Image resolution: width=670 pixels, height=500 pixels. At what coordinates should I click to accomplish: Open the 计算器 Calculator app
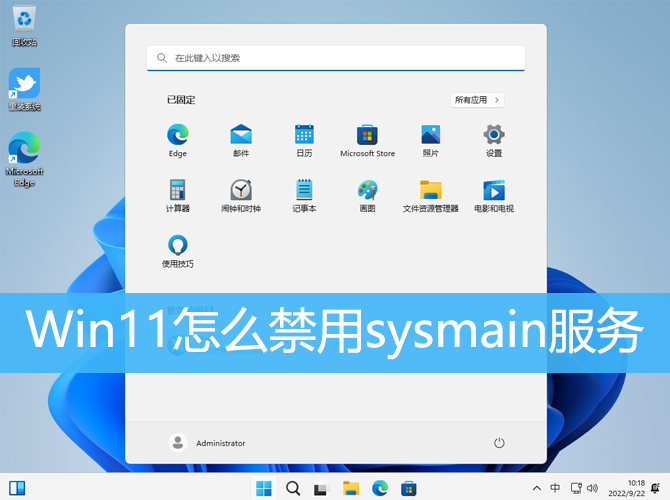click(178, 190)
